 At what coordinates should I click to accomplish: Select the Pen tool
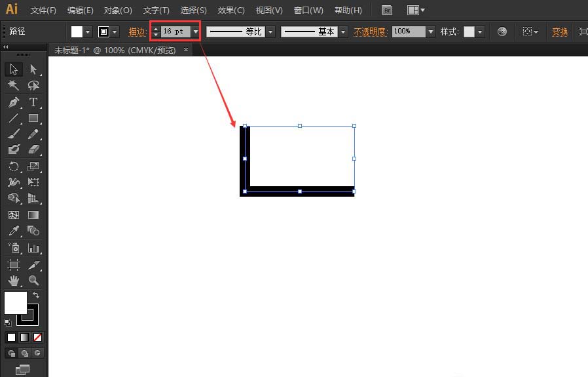click(x=14, y=102)
